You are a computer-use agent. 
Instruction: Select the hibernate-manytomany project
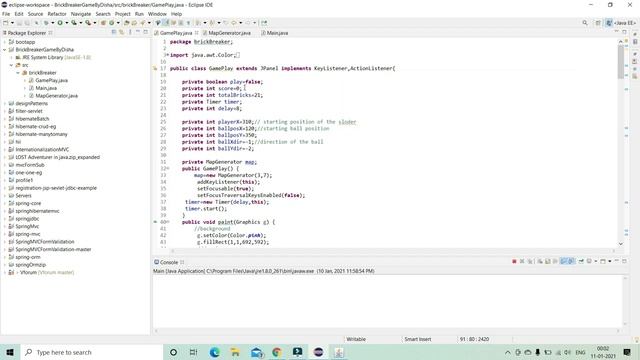41,134
